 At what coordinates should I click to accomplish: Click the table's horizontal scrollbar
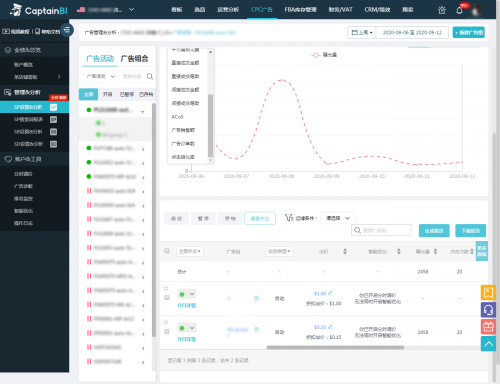coord(335,347)
